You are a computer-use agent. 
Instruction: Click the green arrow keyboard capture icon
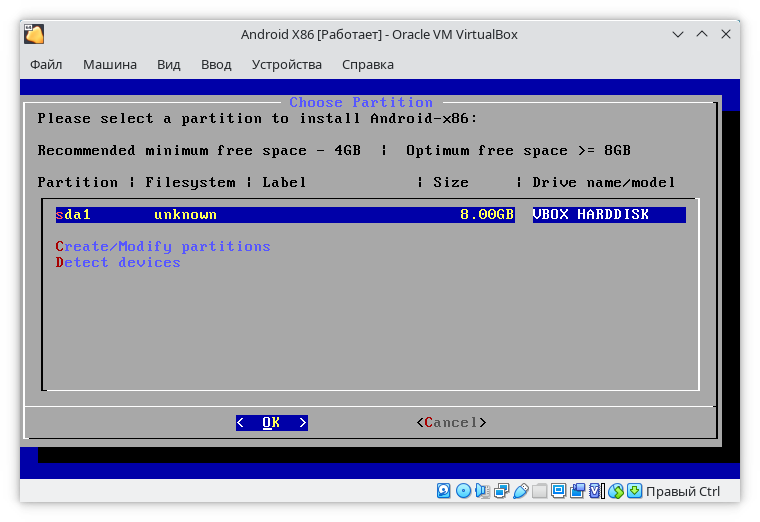634,491
